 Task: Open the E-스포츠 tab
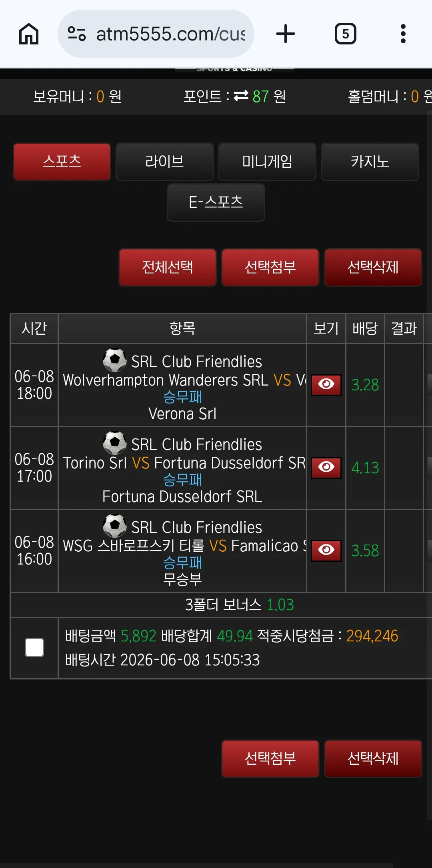tap(216, 202)
